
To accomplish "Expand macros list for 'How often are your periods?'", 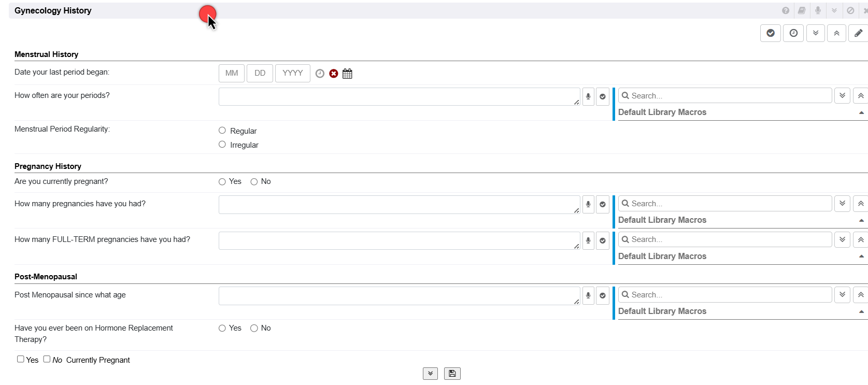I will [842, 96].
